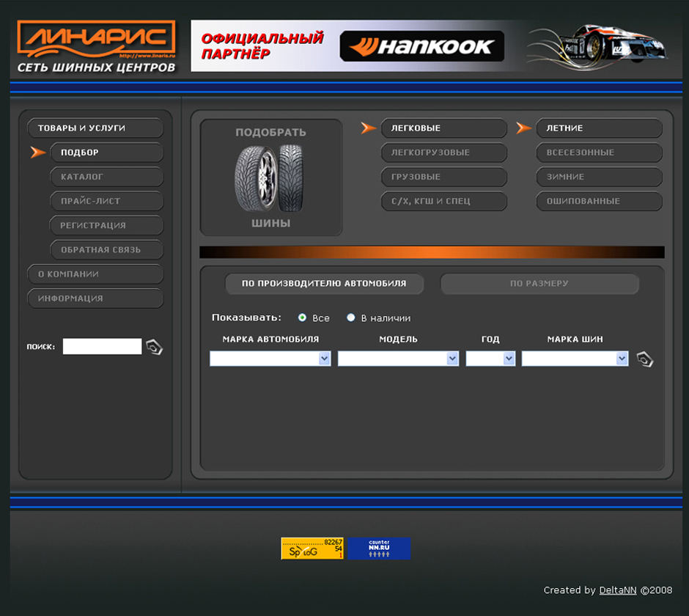Select Подбор in the sidebar
Viewport: 689px width, 616px height.
coord(107,152)
